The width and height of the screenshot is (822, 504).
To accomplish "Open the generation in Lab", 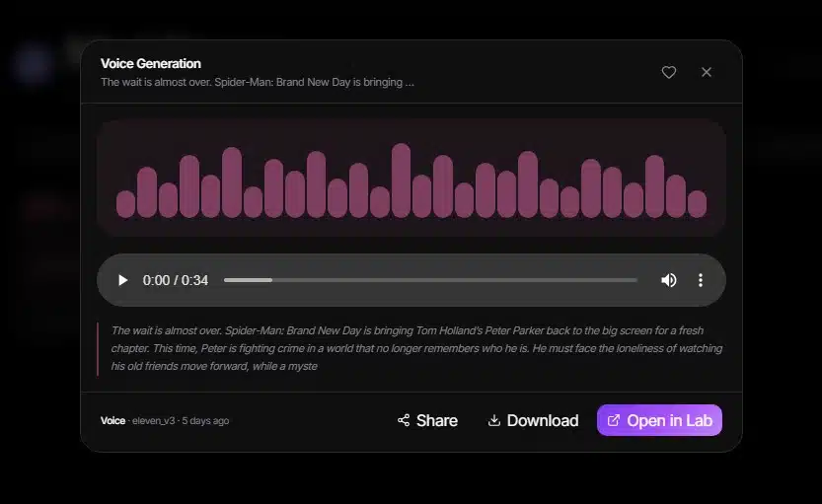I will pyautogui.click(x=659, y=420).
